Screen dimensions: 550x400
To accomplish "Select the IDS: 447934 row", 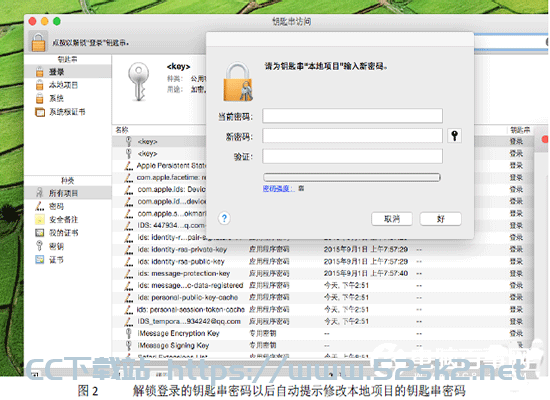I will [x=323, y=225].
